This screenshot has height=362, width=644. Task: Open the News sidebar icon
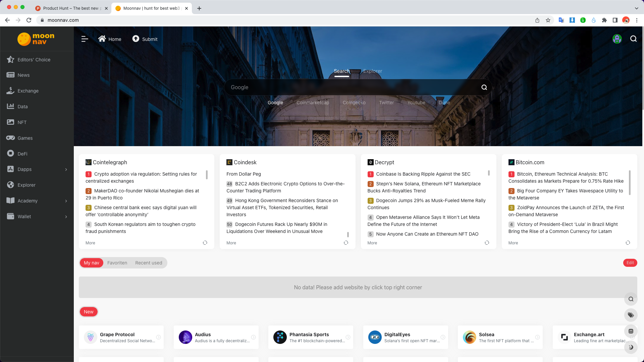[10, 75]
